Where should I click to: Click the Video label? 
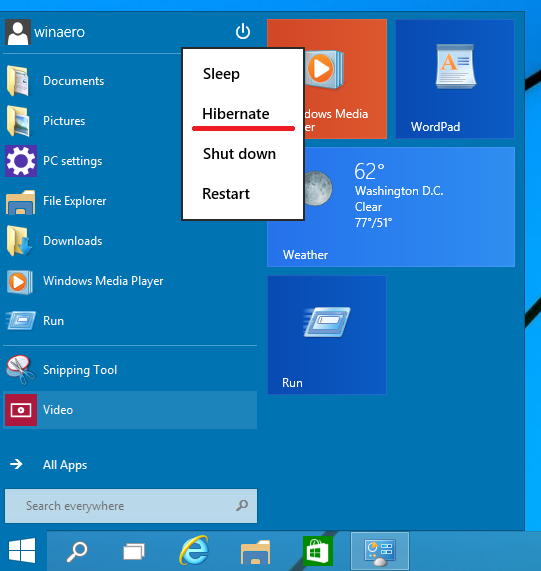tap(58, 410)
